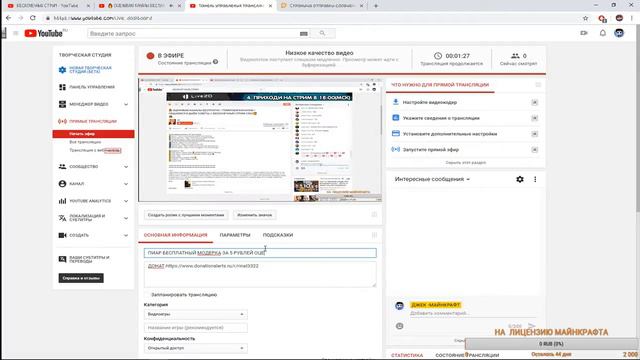Image resolution: width=640 pixels, height=360 pixels.
Task: Open the Statistics tab at bottom
Action: click(407, 355)
